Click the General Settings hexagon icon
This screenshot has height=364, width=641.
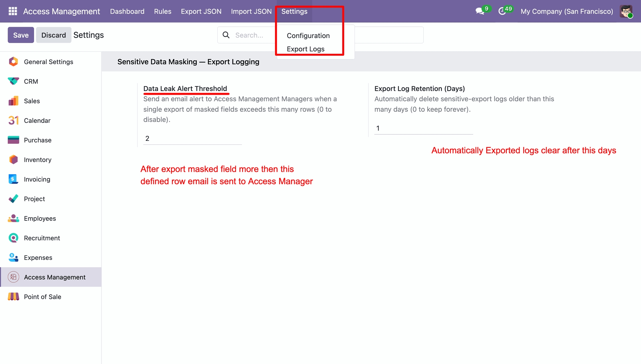pos(13,62)
